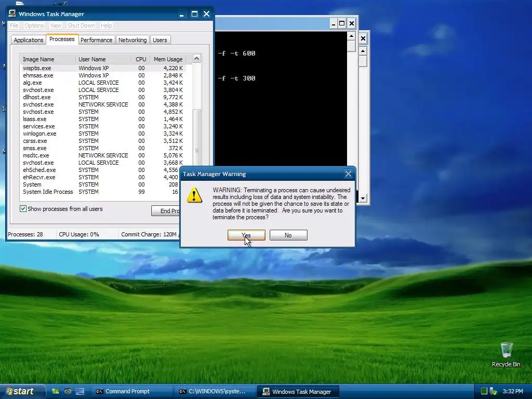Click the network tray icon near clock
The image size is (532, 399).
[x=494, y=391]
